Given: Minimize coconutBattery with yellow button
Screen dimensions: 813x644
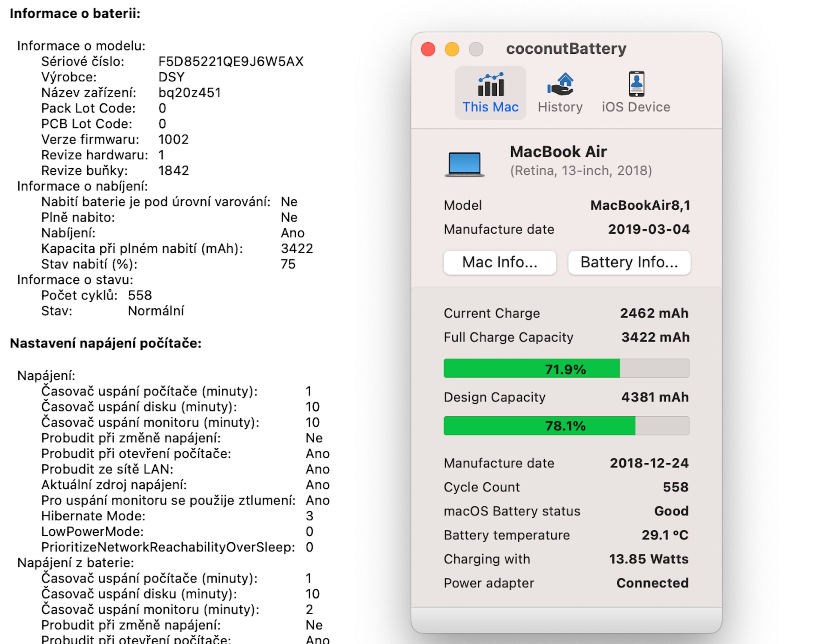Looking at the screenshot, I should 452,50.
